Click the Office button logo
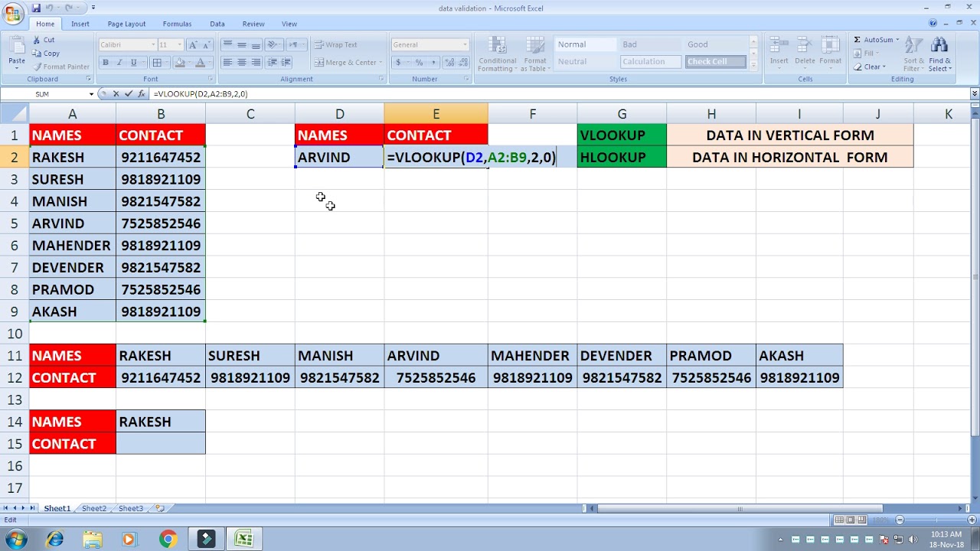Viewport: 980px width, 551px height. coord(15,15)
